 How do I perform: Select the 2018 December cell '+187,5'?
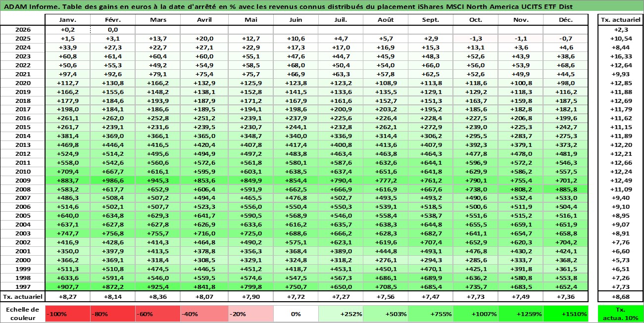(565, 101)
